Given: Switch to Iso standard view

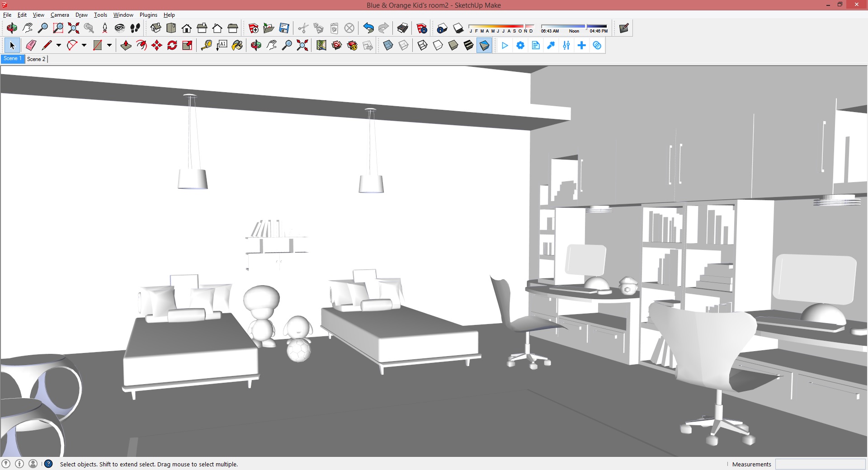Looking at the screenshot, I should click(x=156, y=28).
